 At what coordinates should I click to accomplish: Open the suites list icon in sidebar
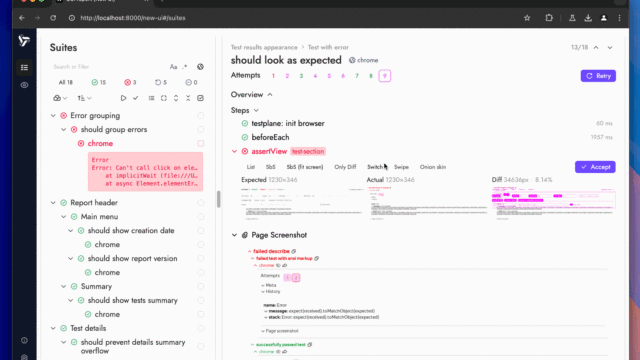[24, 68]
